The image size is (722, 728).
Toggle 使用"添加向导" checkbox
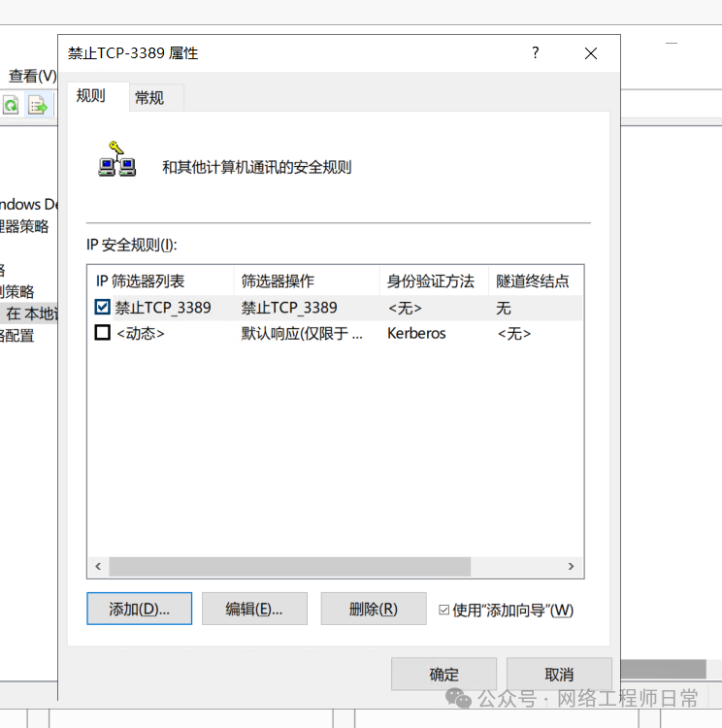443,610
